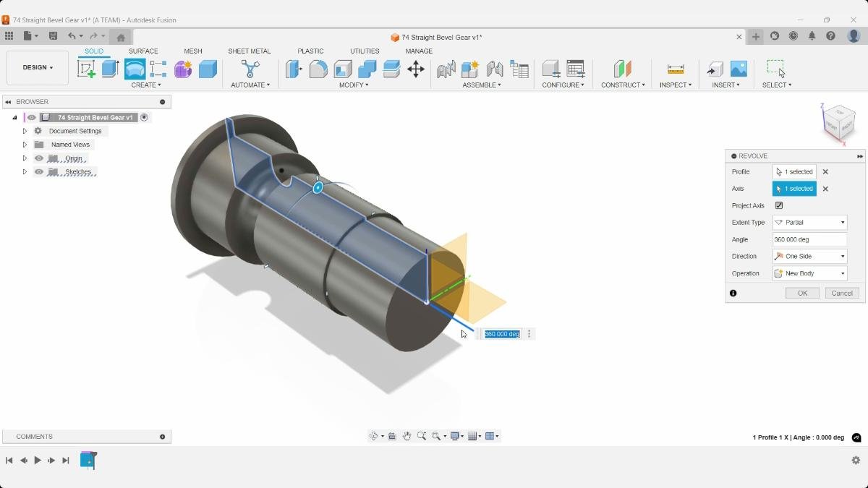Click the OK button in Revolve
868x488 pixels.
pyautogui.click(x=802, y=293)
